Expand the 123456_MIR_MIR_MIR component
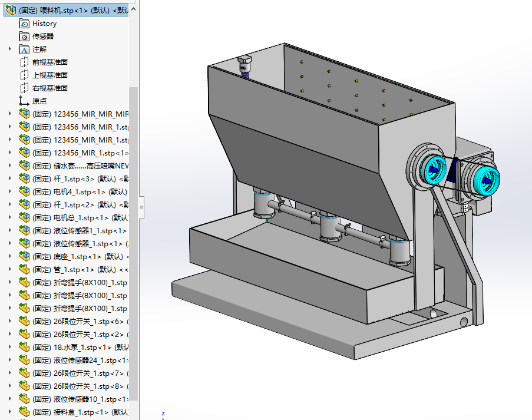Screen dimensions: 532x420 [x=10, y=114]
